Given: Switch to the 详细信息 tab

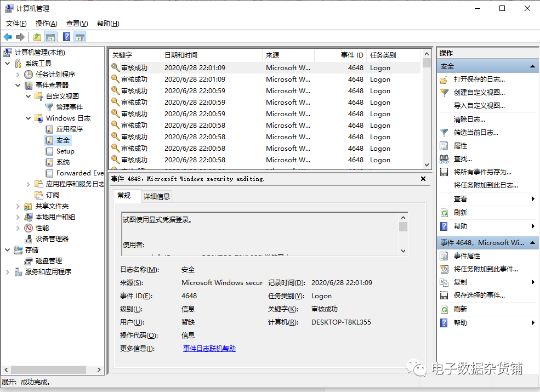Looking at the screenshot, I should (x=157, y=196).
